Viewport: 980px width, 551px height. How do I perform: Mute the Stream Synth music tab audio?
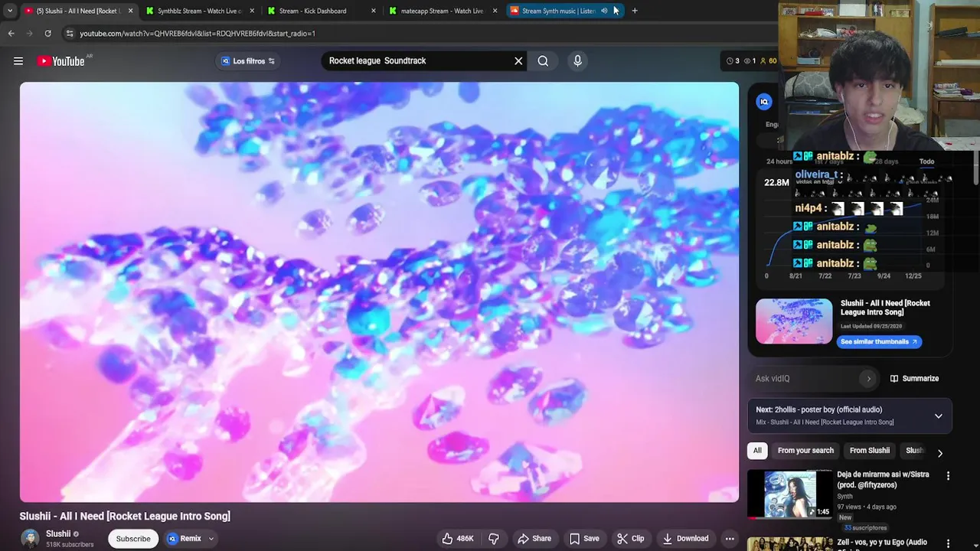click(x=604, y=11)
